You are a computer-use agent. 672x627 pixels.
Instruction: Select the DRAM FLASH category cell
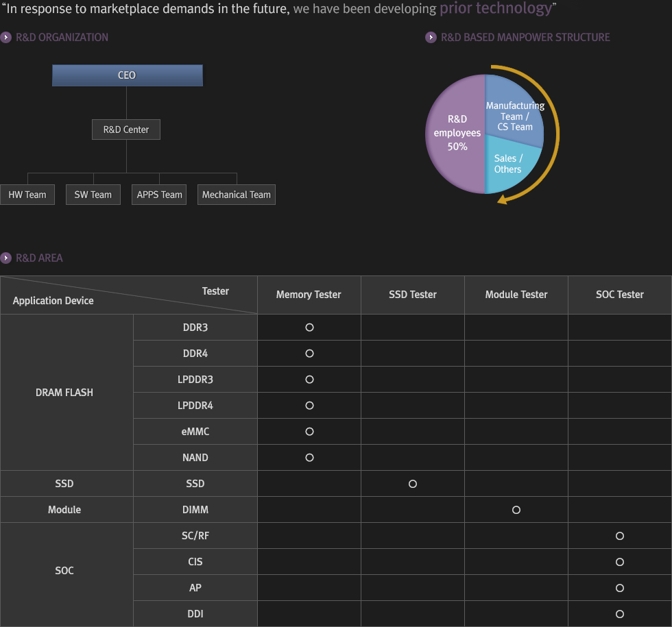67,392
